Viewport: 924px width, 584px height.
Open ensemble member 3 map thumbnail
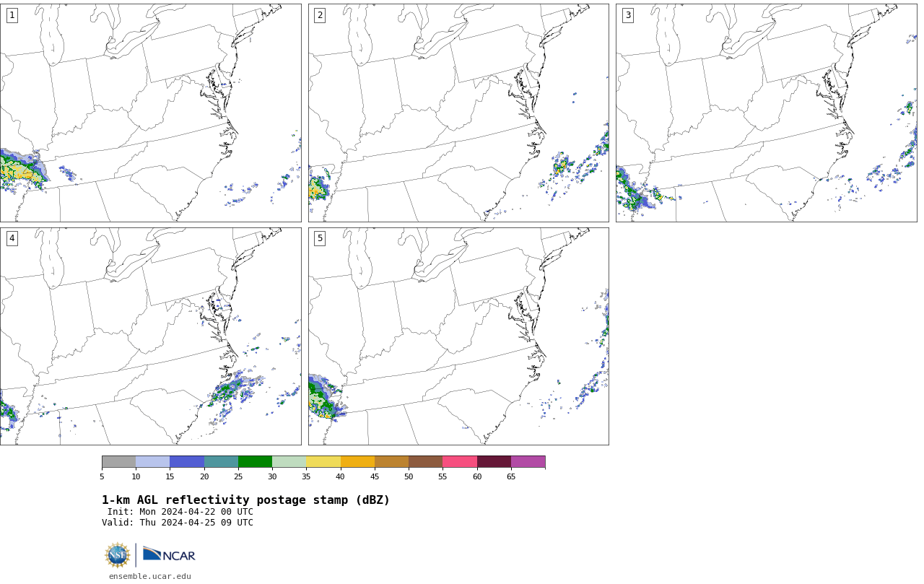pyautogui.click(x=766, y=113)
